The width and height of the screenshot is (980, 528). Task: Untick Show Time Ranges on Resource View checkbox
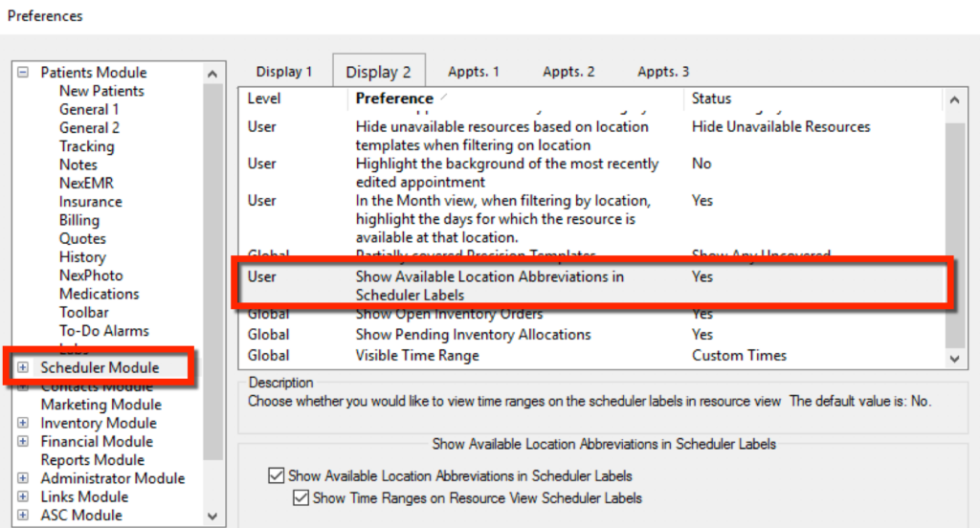[301, 498]
